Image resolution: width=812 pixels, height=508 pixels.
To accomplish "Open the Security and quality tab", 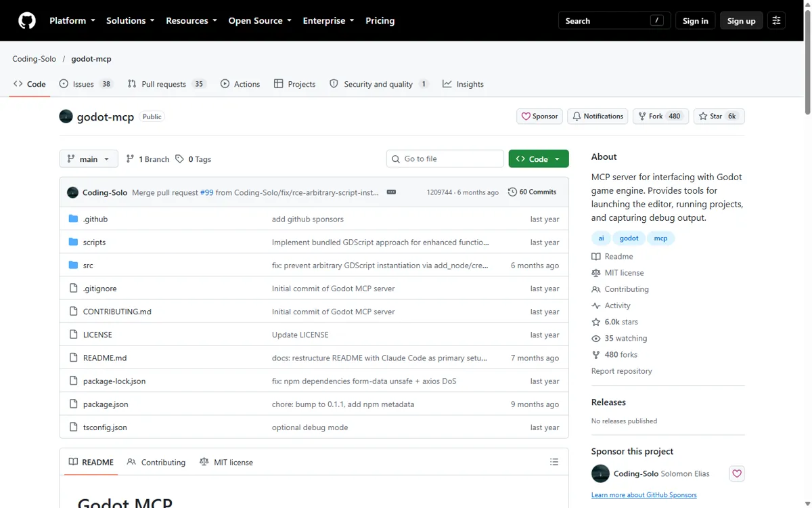I will pyautogui.click(x=379, y=84).
